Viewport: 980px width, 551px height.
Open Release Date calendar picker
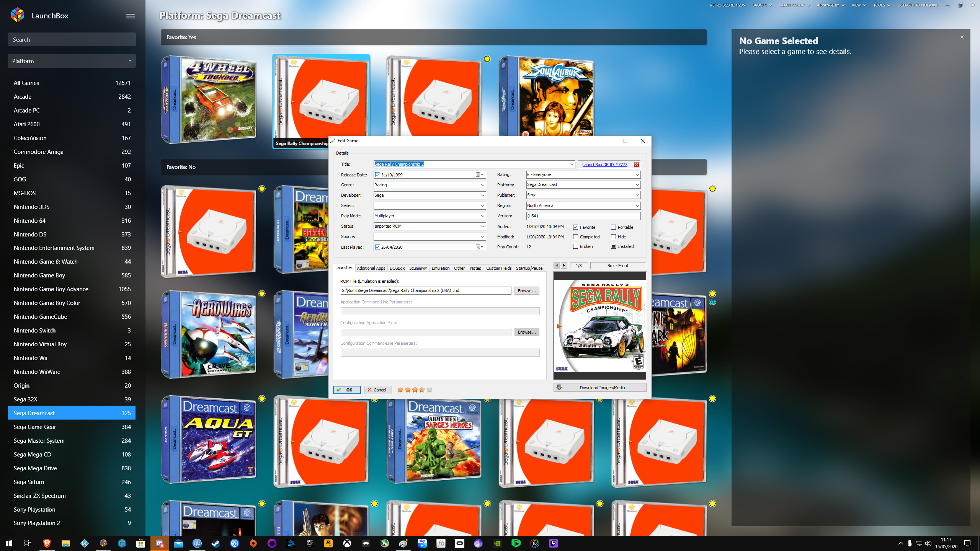(x=480, y=175)
